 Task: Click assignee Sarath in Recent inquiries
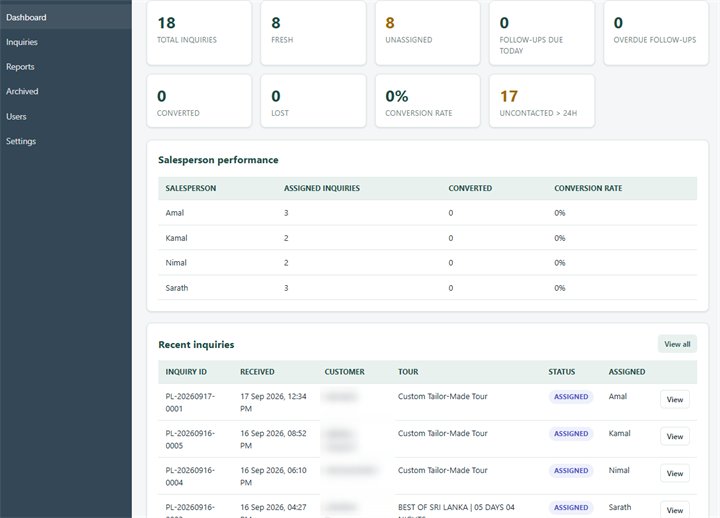tap(620, 507)
